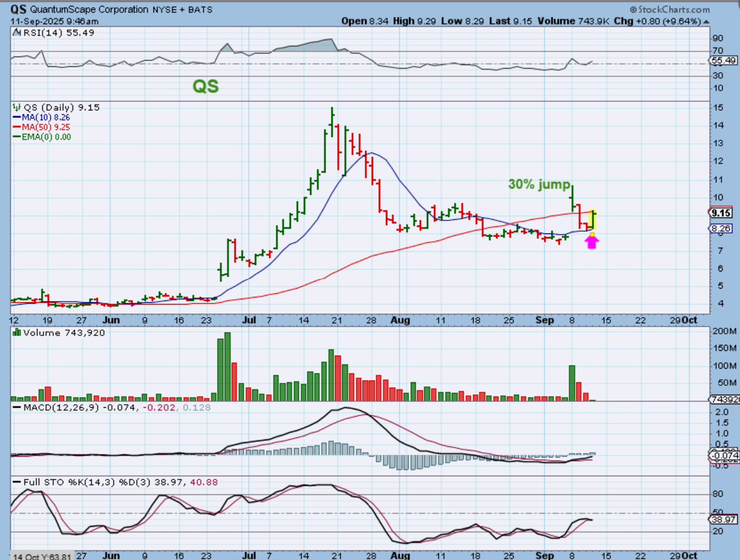Click the black line marker beside Full STO

coord(17,483)
